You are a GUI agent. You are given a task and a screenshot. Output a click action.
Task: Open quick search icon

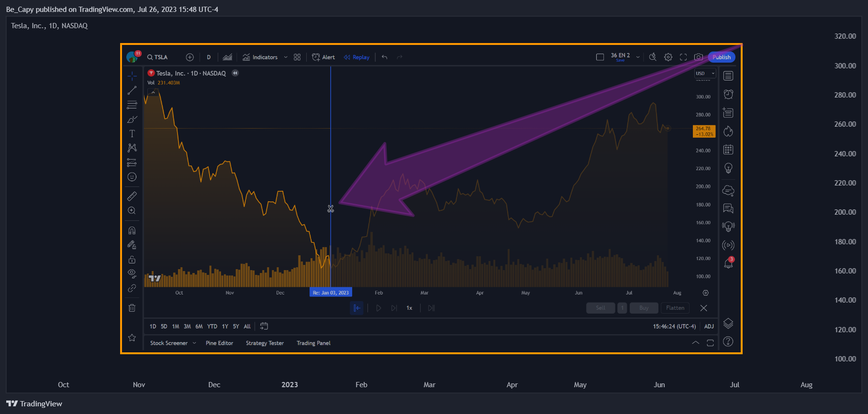pyautogui.click(x=653, y=57)
